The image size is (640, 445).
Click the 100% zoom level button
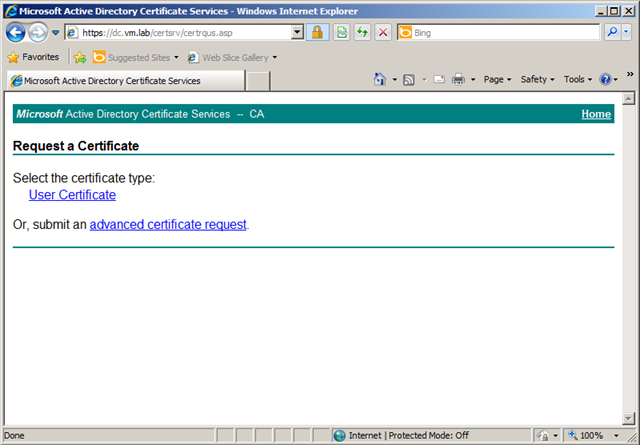[x=587, y=436]
